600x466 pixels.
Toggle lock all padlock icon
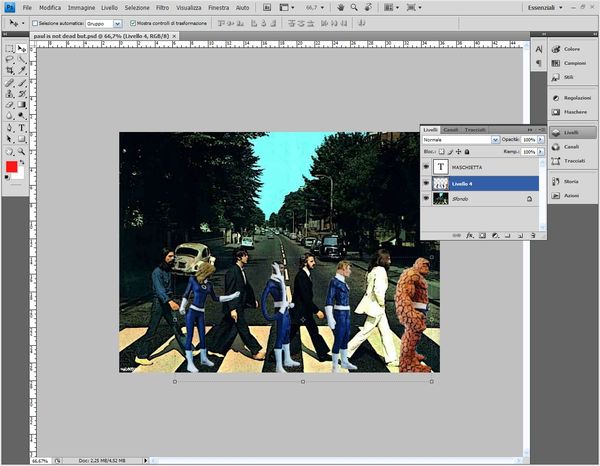click(467, 152)
